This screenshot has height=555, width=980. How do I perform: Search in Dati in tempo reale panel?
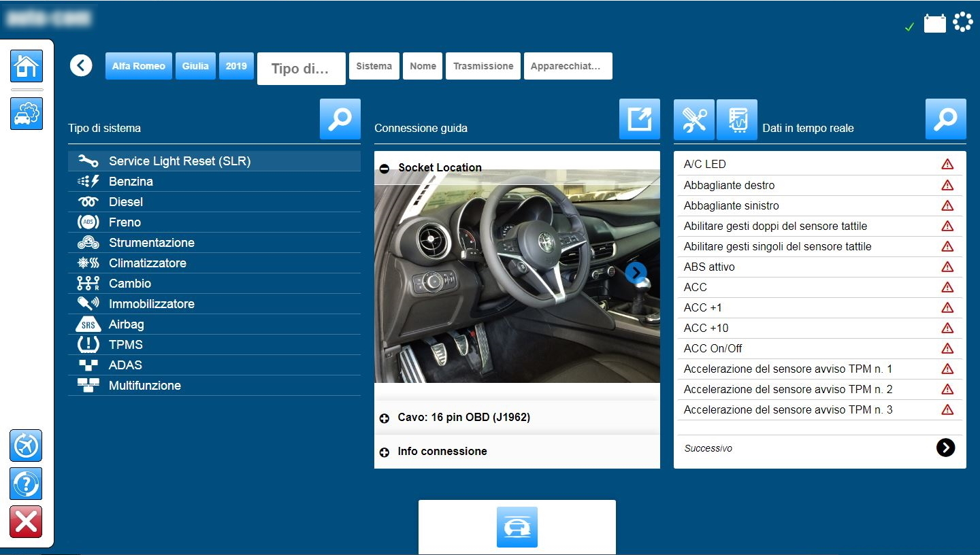[x=946, y=119]
